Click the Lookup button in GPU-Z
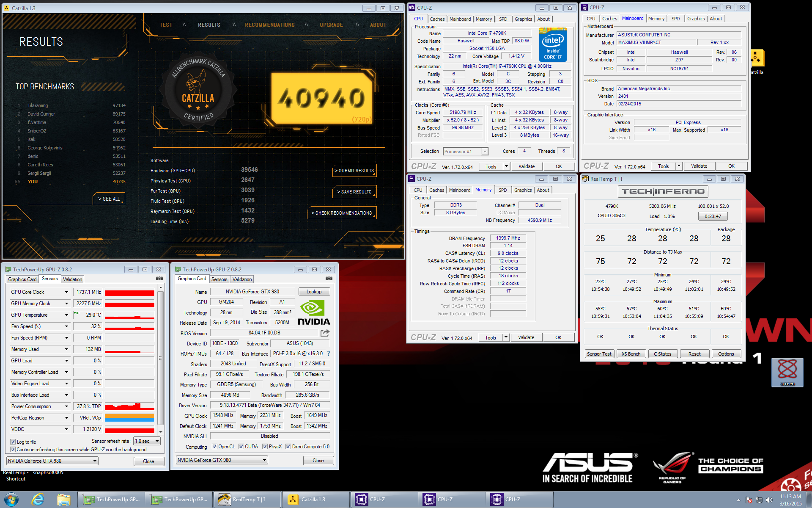The height and width of the screenshot is (508, 812). click(314, 292)
